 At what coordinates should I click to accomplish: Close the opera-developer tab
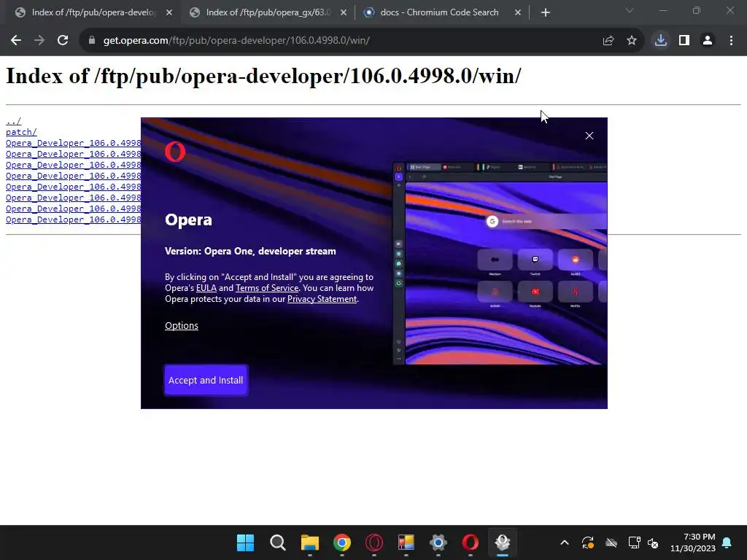tap(169, 13)
